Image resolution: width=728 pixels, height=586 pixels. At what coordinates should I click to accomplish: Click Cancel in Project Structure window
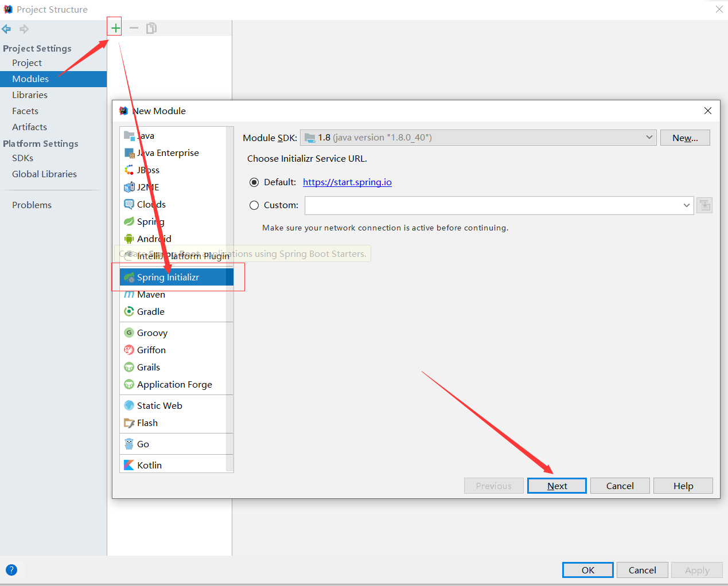643,570
